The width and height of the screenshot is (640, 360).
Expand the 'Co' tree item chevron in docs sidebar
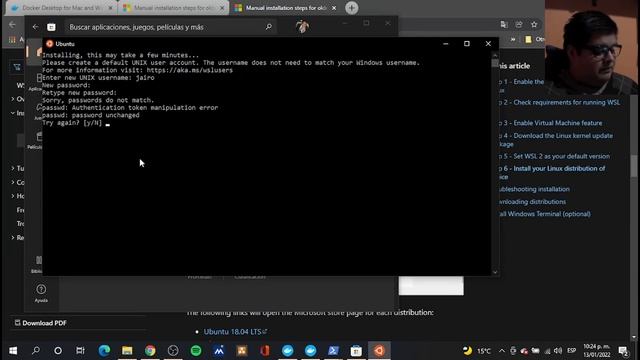13,182
